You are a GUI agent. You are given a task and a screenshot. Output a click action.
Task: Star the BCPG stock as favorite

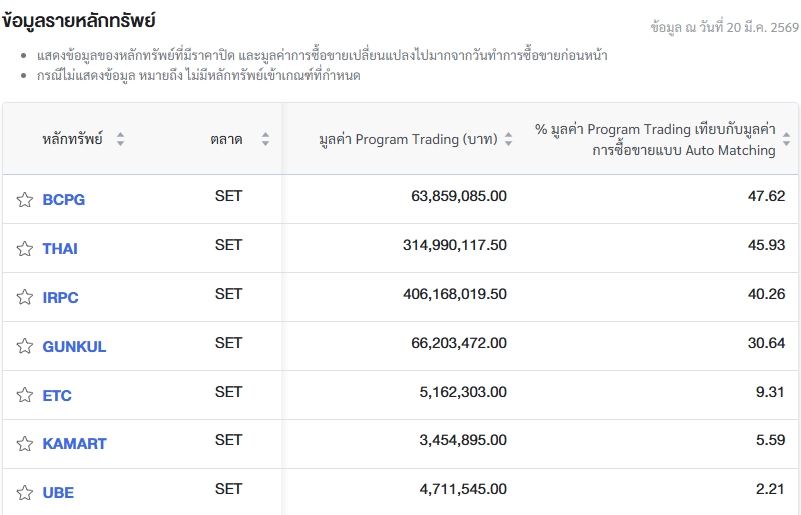click(25, 200)
